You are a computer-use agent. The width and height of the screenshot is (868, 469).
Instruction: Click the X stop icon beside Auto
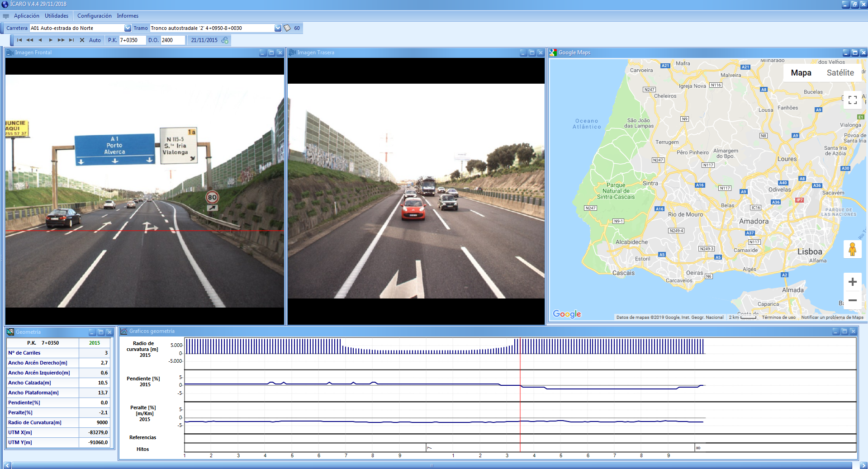pos(82,40)
